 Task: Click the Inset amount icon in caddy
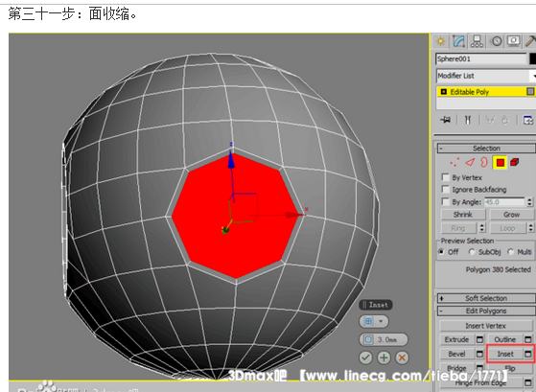368,339
